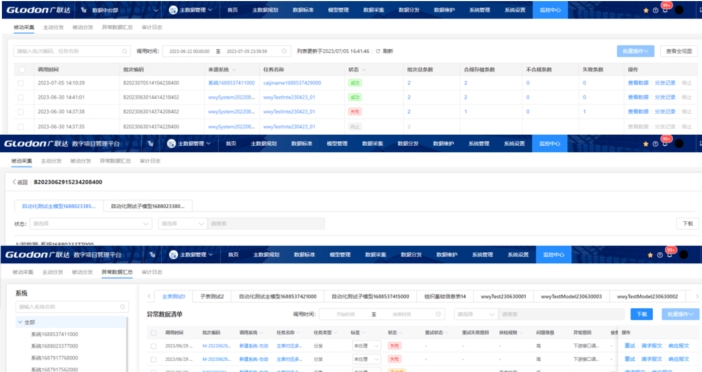Click the right arrow after the wwyTestModel230630002 tab
This screenshot has width=702, height=372.
click(x=697, y=296)
